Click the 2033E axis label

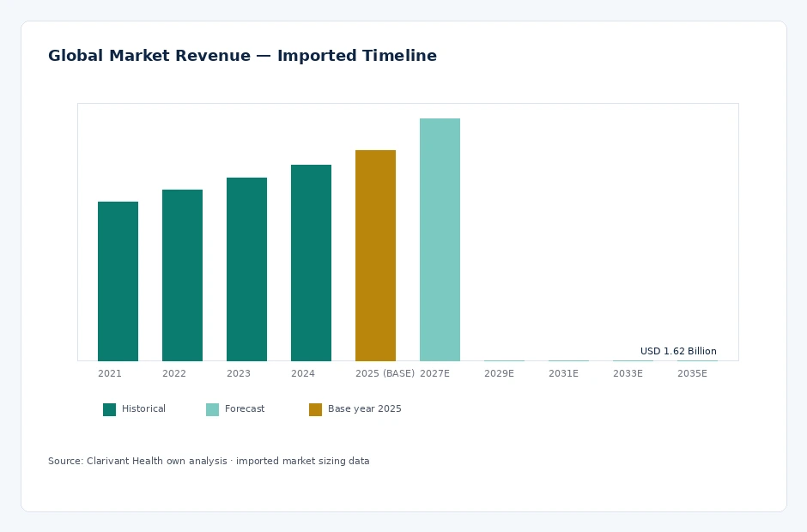pos(628,373)
